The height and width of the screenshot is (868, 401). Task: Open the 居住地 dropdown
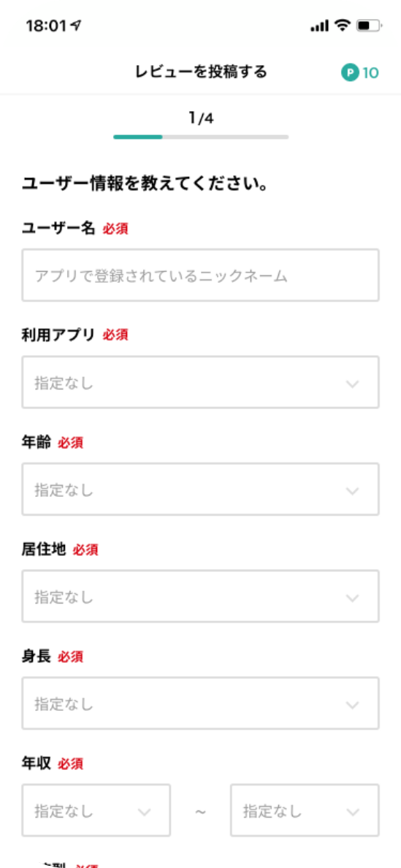[200, 596]
